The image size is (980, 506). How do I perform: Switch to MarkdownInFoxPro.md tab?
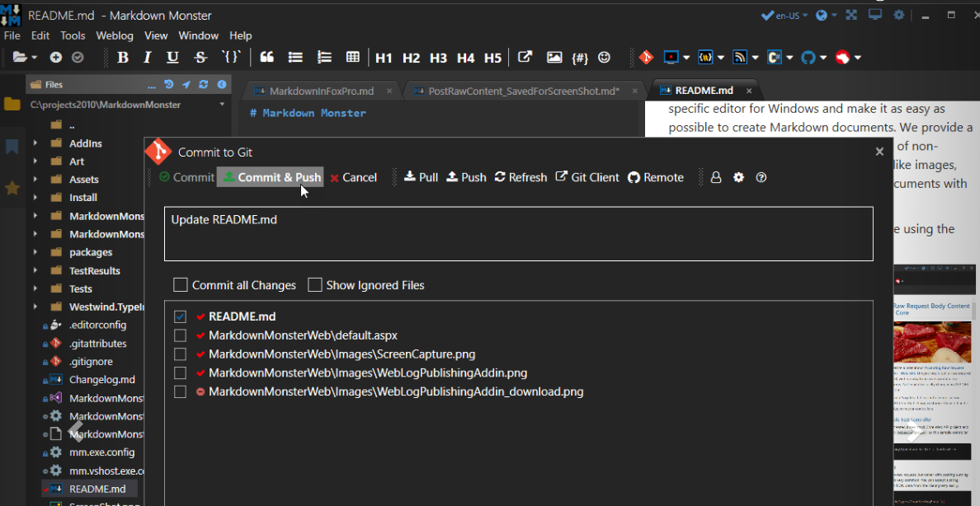point(321,91)
